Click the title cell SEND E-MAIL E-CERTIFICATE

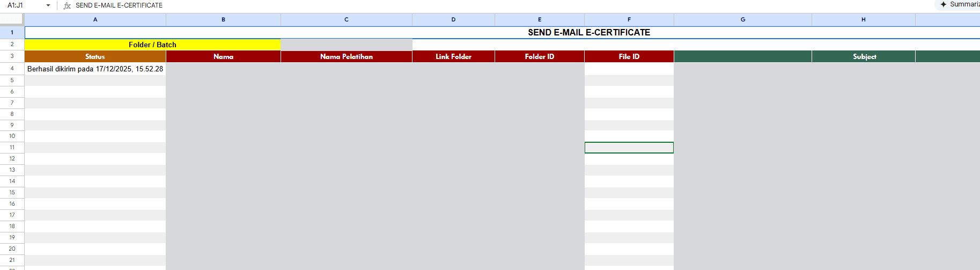[502, 32]
